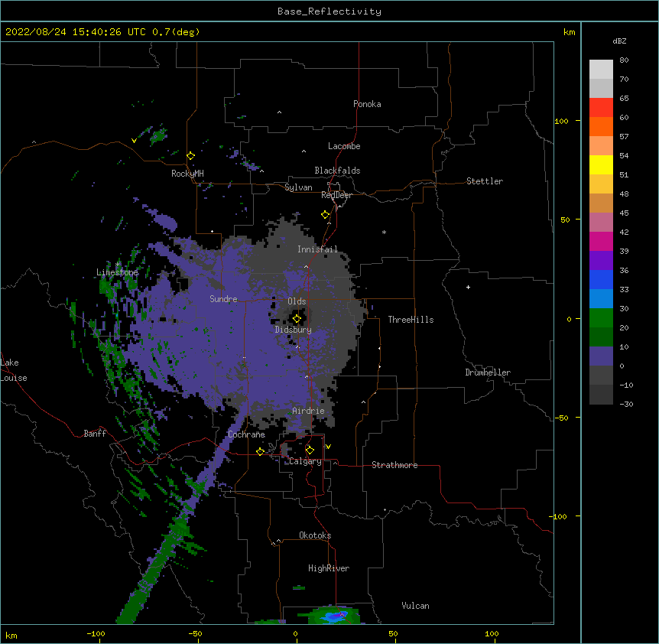
Task: Select the Sylvan label on the map
Action: (298, 187)
